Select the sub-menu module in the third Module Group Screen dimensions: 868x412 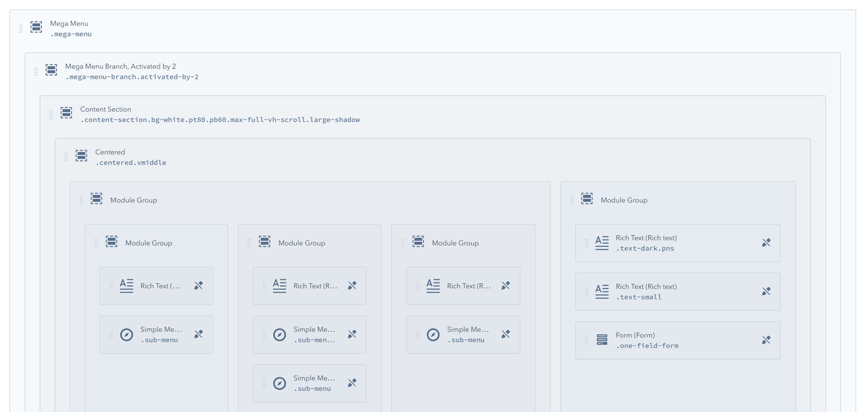click(463, 335)
